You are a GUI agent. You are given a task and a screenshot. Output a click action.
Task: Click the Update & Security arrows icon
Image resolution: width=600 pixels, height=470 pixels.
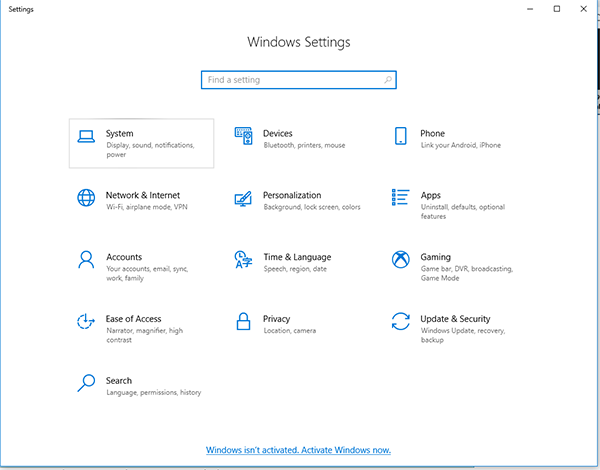click(x=401, y=321)
